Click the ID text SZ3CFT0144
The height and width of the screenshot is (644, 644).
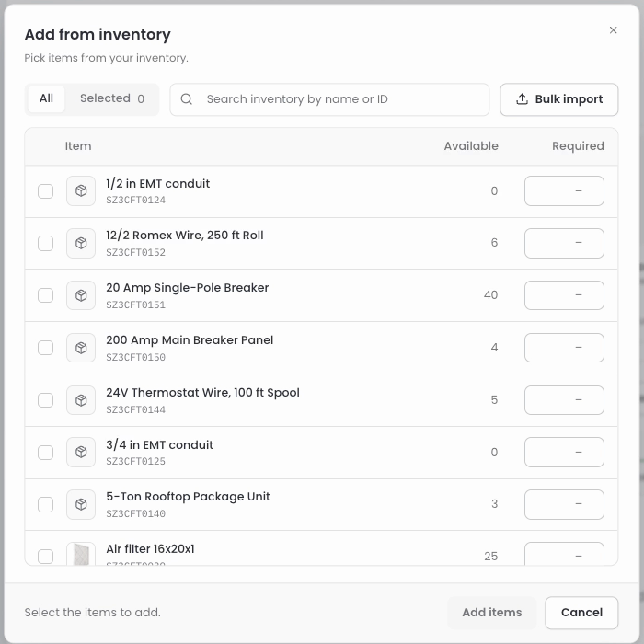pyautogui.click(x=135, y=409)
